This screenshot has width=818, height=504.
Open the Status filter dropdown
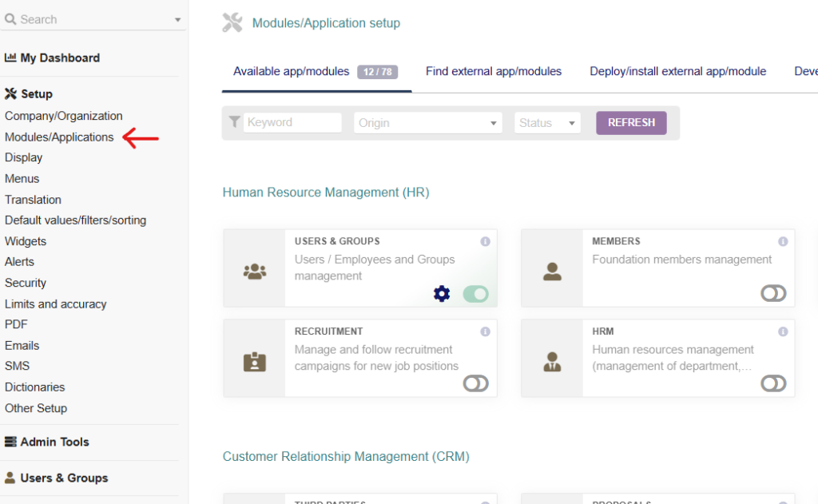coord(547,123)
